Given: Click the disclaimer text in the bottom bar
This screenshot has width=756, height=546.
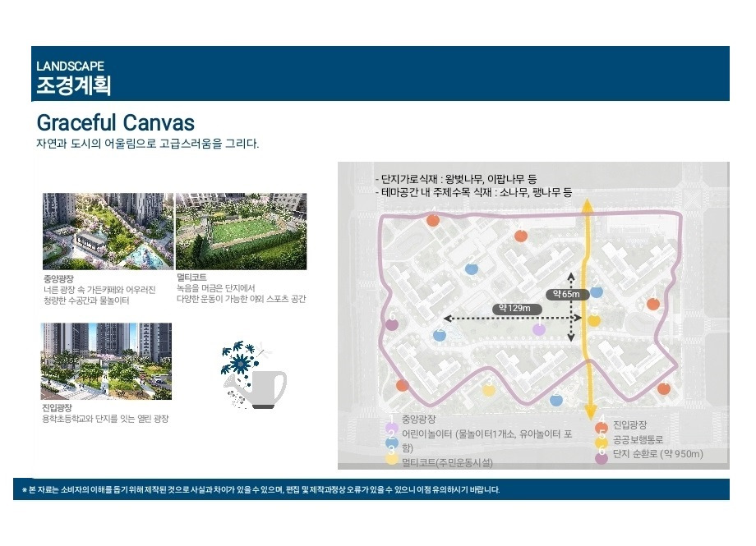Looking at the screenshot, I should tap(260, 489).
